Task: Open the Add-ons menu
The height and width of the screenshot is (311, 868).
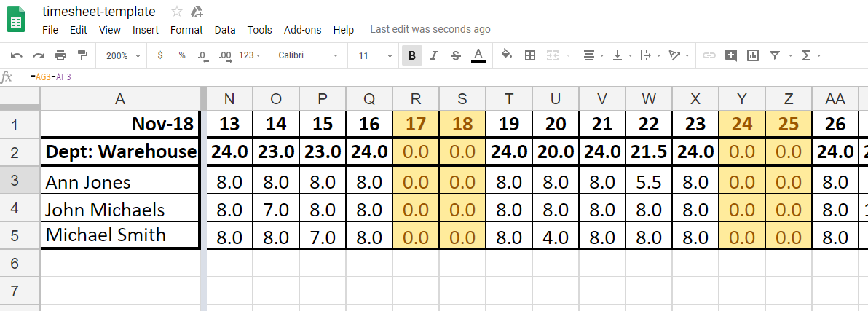Action: pos(302,30)
